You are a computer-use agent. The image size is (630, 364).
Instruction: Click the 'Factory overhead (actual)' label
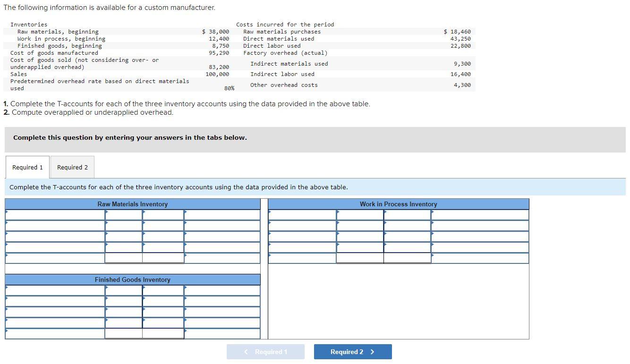[285, 53]
